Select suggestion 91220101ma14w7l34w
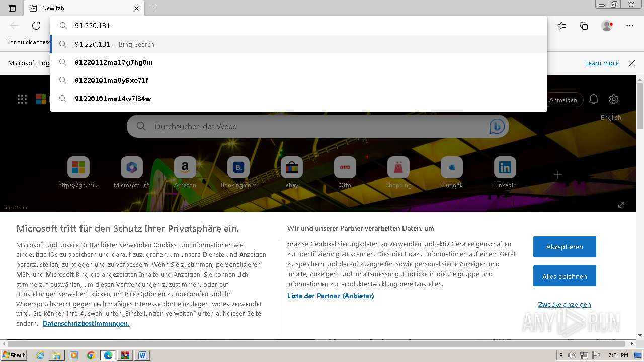Screen dimensions: 644x362 pyautogui.click(x=299, y=99)
